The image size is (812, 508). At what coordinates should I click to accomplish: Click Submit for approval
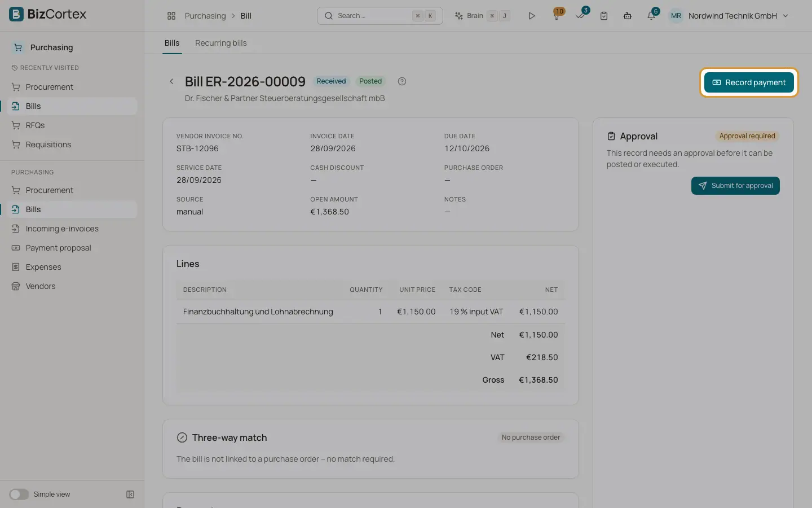(735, 186)
